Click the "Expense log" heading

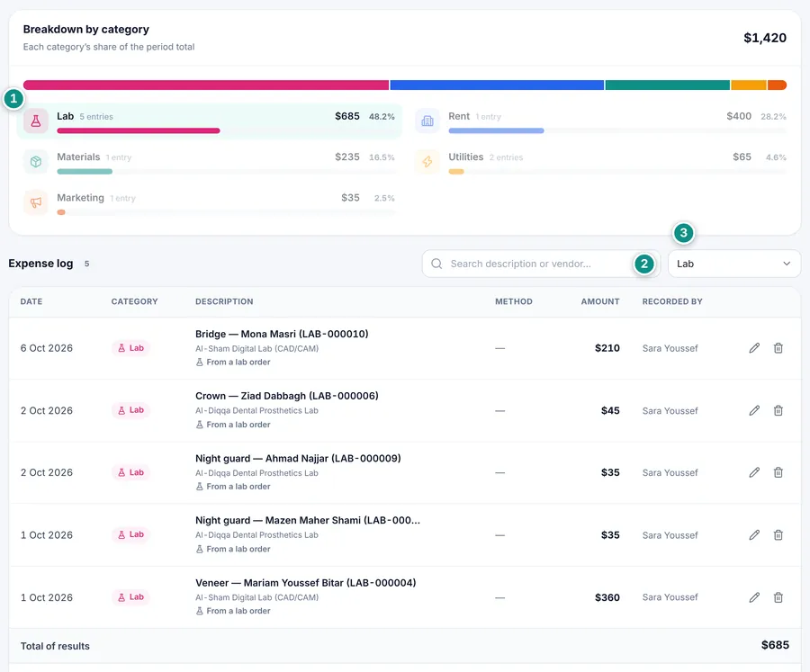coord(40,264)
